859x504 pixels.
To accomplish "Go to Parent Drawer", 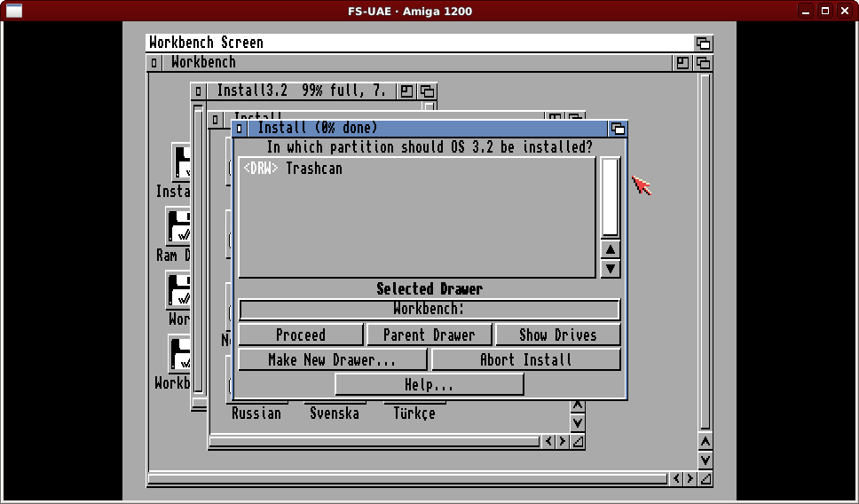I will (x=429, y=335).
